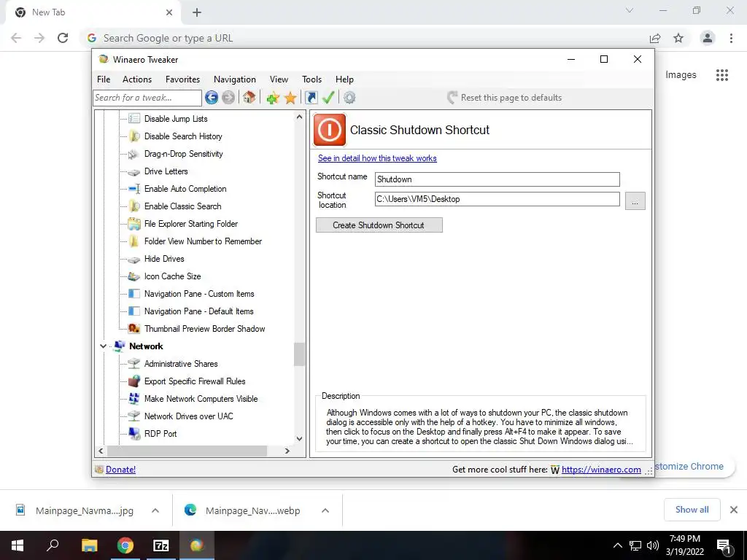Click the tree horizontal scrollbar thumb

point(187,451)
